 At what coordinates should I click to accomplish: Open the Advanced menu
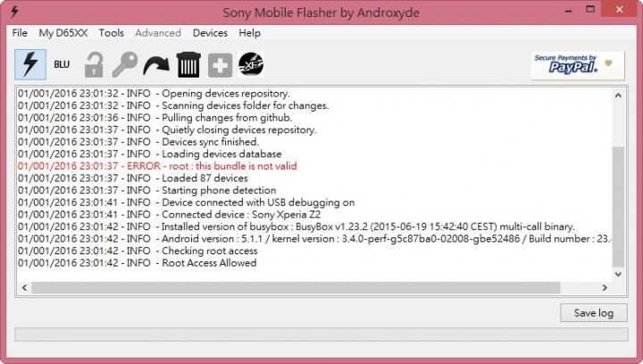tap(158, 33)
